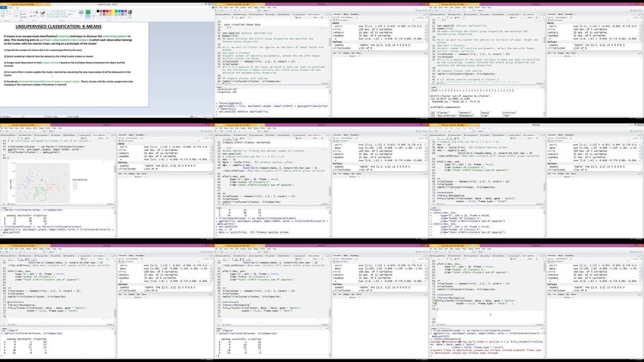644x362 pixels.
Task: Click the 'Within cluster sum of squares by cluster:' console line
Action: pos(460,96)
